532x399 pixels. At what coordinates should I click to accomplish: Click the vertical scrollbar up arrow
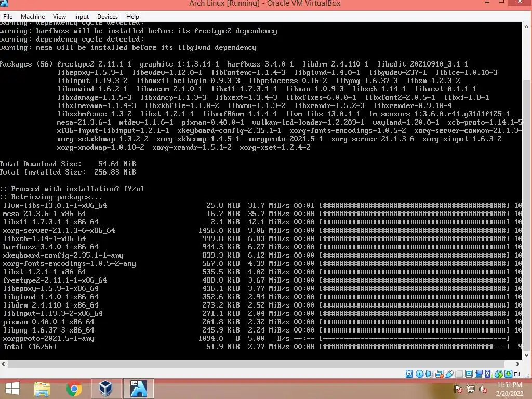(527, 26)
